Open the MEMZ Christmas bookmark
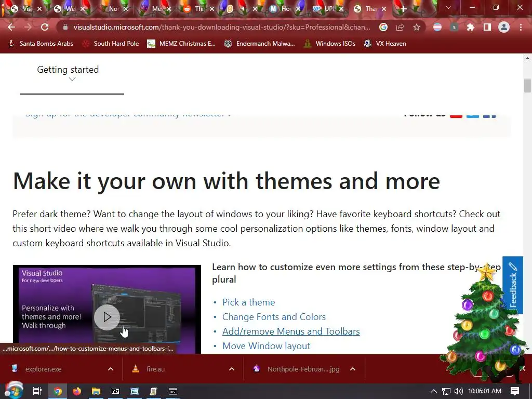The image size is (532, 399). (x=181, y=44)
